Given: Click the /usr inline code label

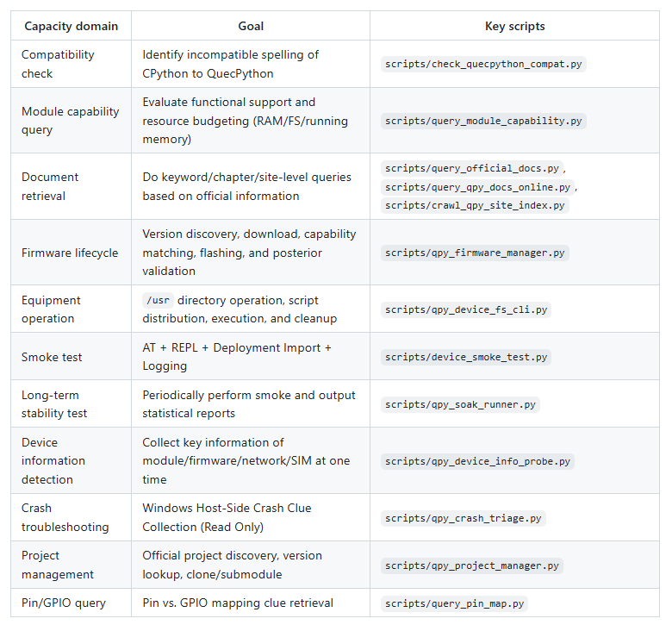Looking at the screenshot, I should [x=157, y=301].
